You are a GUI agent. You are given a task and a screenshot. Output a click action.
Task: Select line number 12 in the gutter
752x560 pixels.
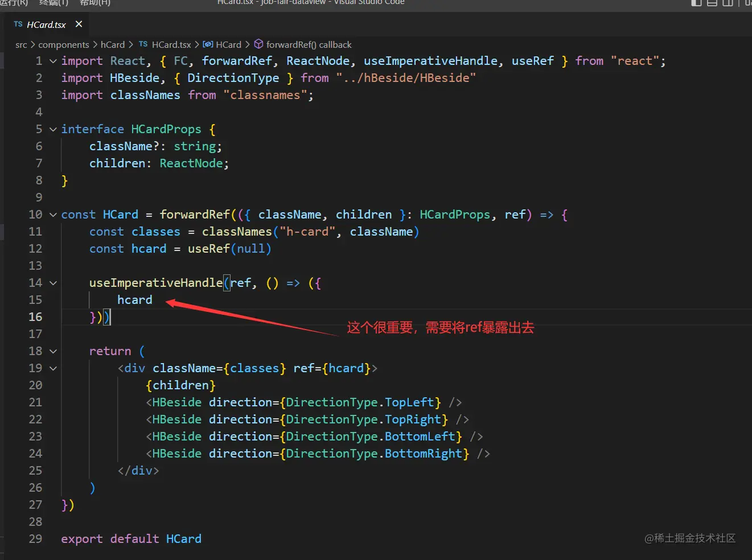[x=35, y=249]
